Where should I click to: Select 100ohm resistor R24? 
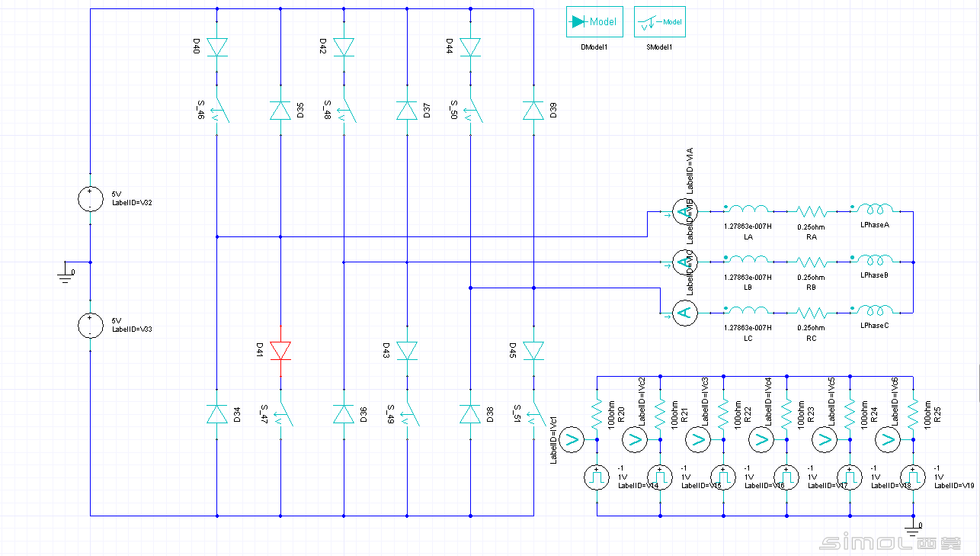(850, 413)
